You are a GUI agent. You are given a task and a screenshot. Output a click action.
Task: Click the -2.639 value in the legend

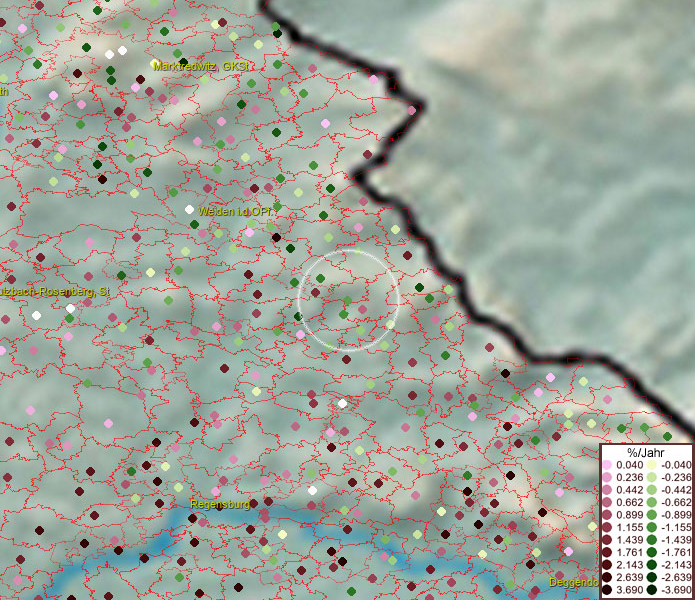[x=674, y=578]
